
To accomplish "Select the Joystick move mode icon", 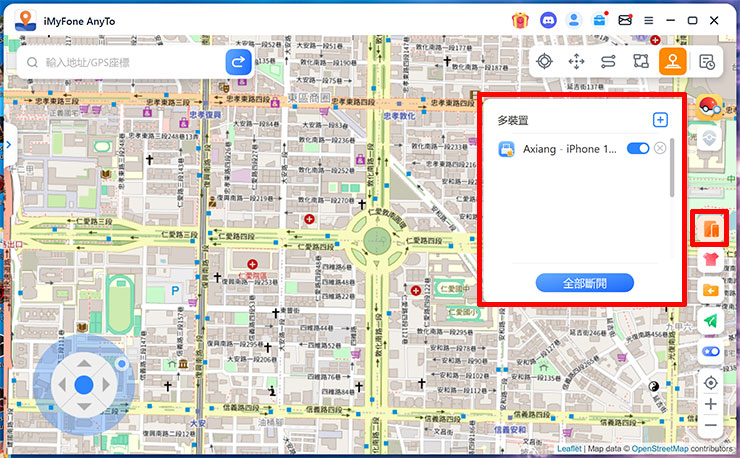I will coord(576,61).
